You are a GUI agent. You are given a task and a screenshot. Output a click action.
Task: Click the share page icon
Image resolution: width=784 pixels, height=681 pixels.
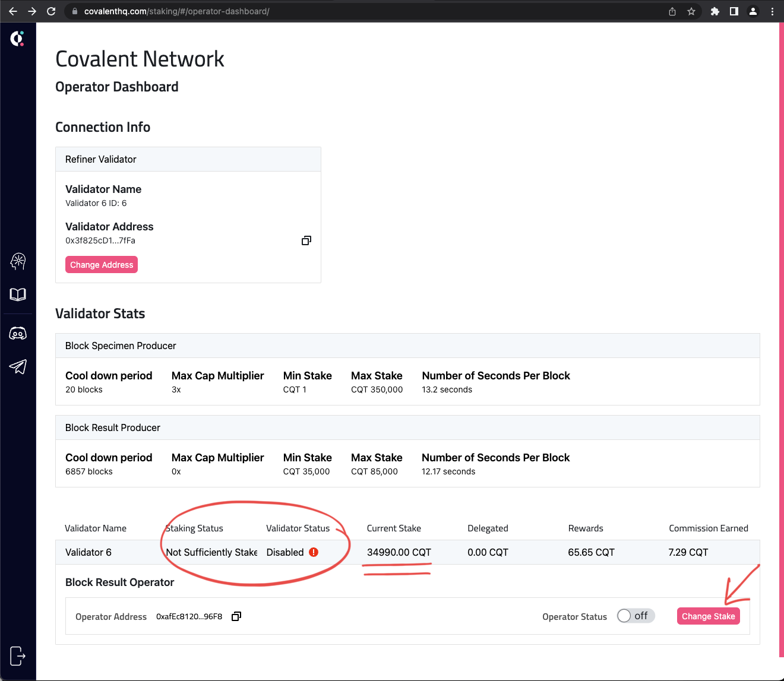(x=672, y=11)
